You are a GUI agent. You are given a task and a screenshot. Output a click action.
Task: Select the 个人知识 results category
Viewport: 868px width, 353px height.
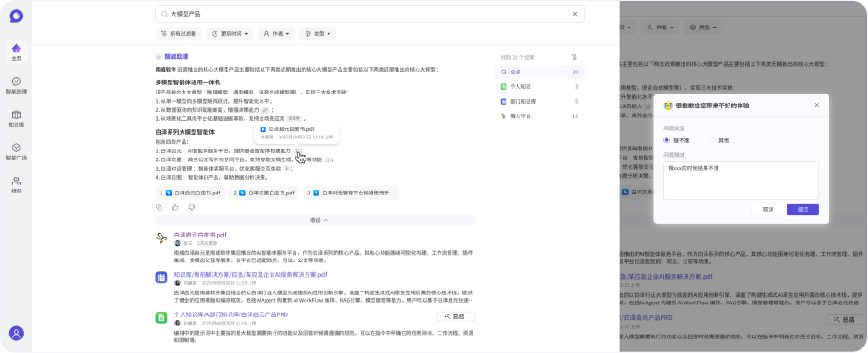(x=540, y=87)
